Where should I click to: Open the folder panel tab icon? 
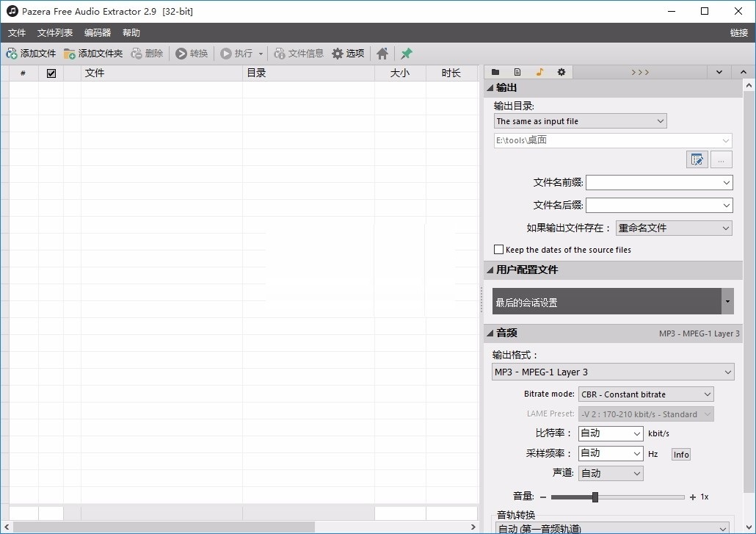tap(495, 71)
